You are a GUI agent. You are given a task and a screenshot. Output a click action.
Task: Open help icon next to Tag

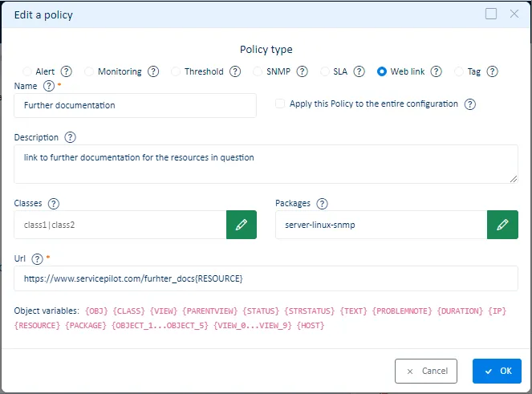pos(492,71)
